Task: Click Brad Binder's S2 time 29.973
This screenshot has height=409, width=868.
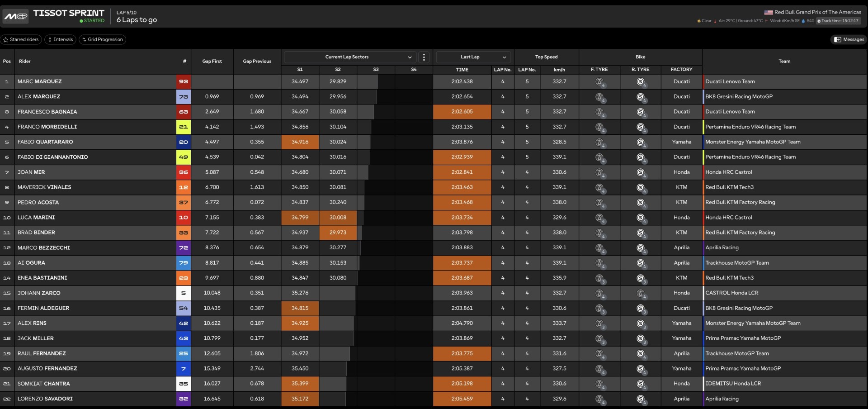Action: click(x=338, y=233)
